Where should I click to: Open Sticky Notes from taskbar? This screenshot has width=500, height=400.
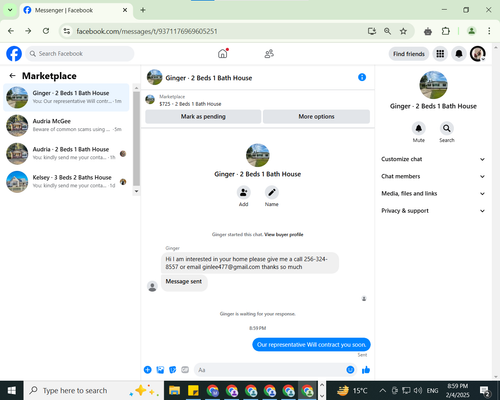(x=193, y=390)
